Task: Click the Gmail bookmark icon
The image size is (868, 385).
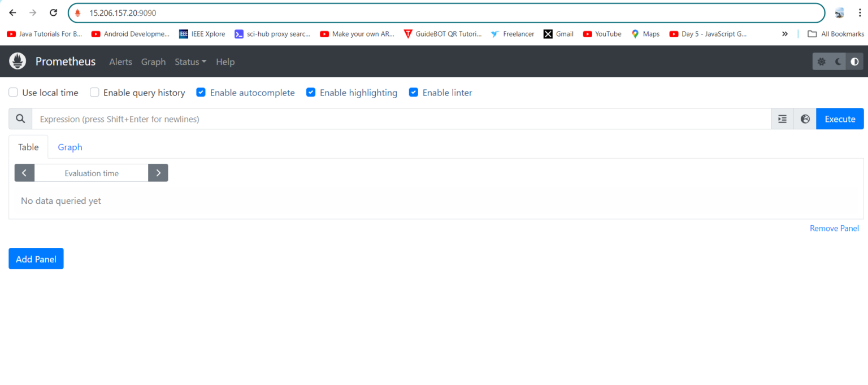Action: click(549, 34)
